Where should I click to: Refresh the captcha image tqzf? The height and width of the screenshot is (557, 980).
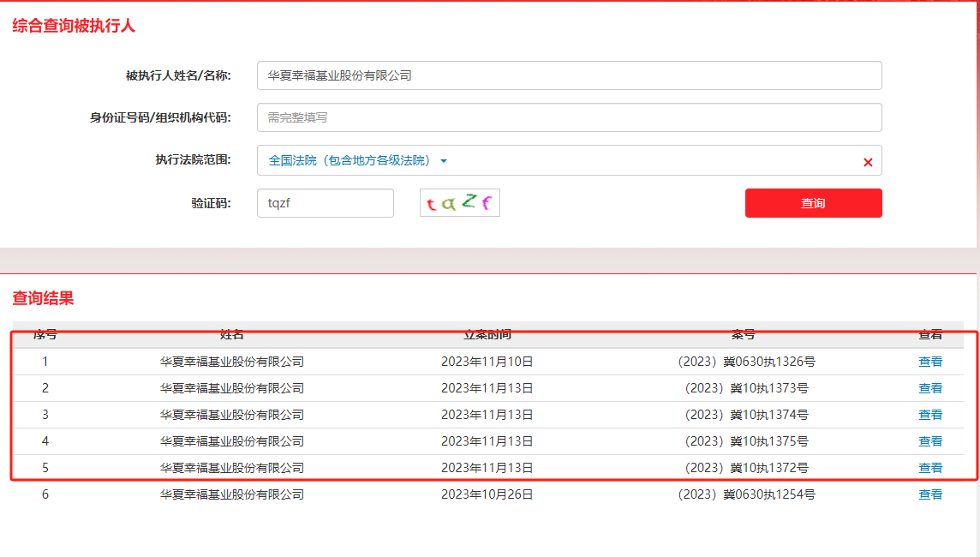(x=459, y=202)
